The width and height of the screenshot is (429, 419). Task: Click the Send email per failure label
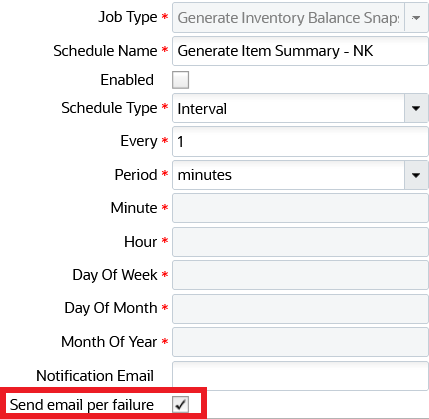(x=82, y=405)
